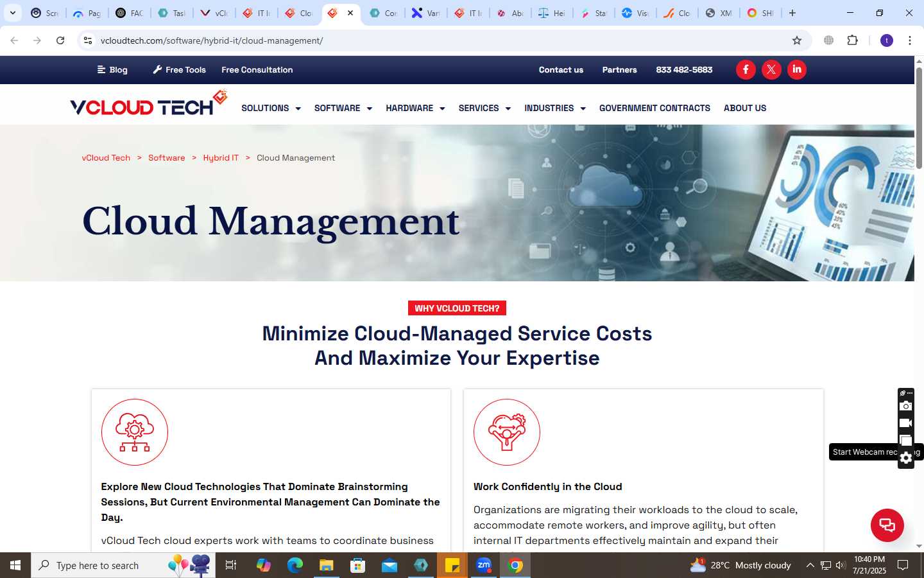Open the notifications center icon

click(x=903, y=565)
